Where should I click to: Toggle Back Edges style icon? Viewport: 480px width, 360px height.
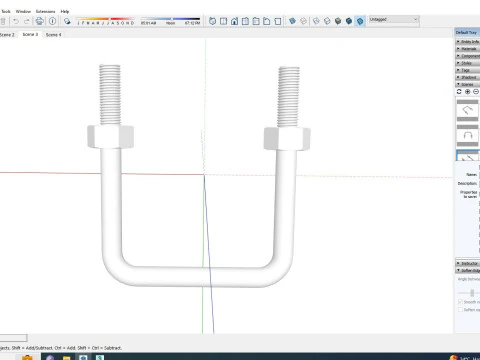pyautogui.click(x=303, y=21)
